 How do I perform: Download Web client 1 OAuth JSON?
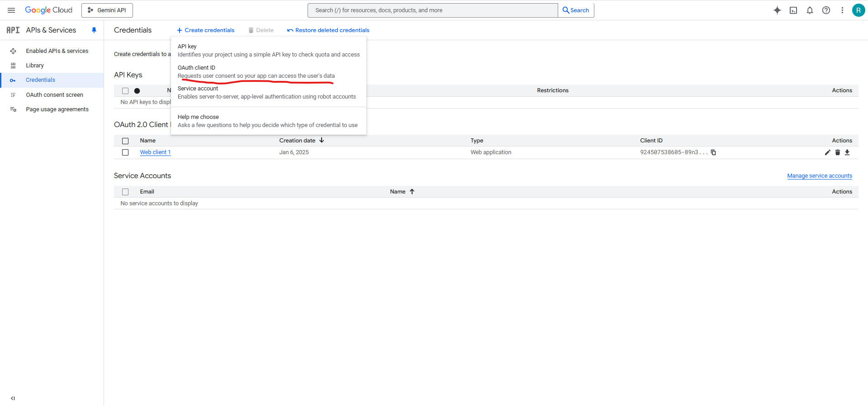point(847,152)
